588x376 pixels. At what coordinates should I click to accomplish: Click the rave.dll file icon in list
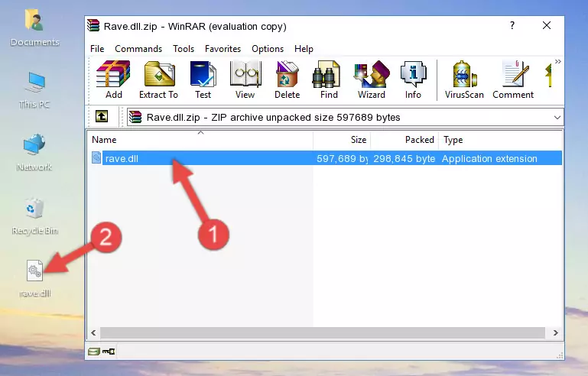[96, 158]
